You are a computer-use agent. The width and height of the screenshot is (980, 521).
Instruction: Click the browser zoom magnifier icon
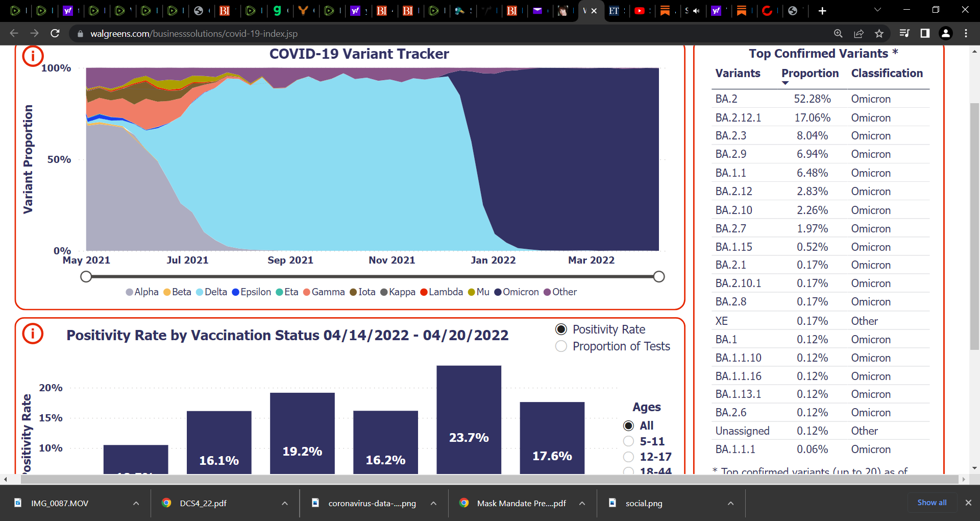point(838,33)
